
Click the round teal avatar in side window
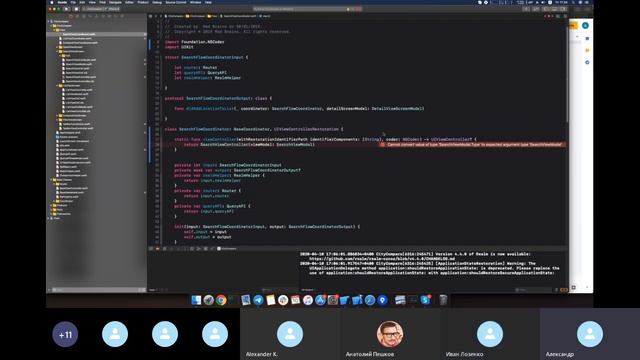click(585, 25)
